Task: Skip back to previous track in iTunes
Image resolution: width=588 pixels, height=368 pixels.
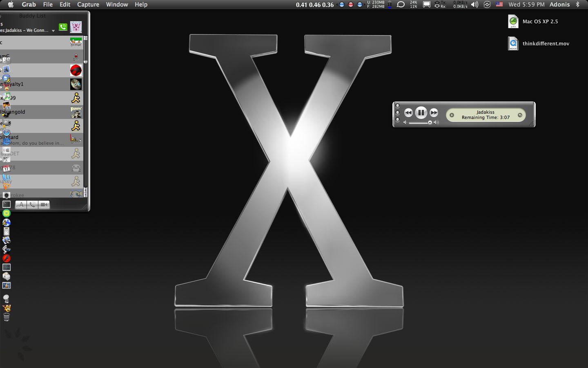Action: point(408,112)
